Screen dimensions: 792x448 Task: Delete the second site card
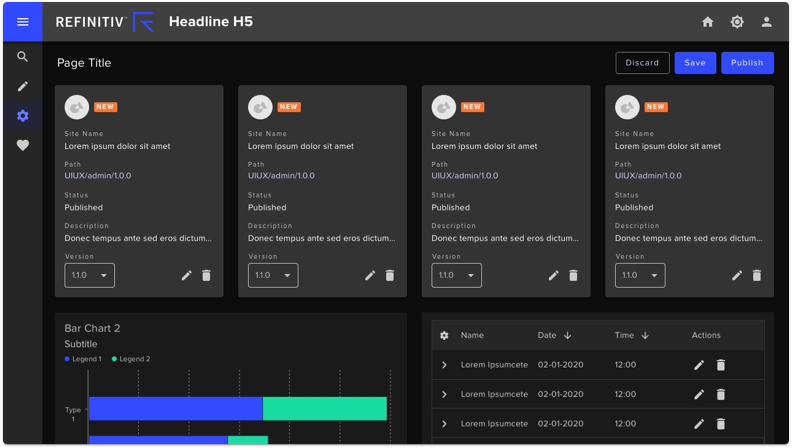click(389, 275)
